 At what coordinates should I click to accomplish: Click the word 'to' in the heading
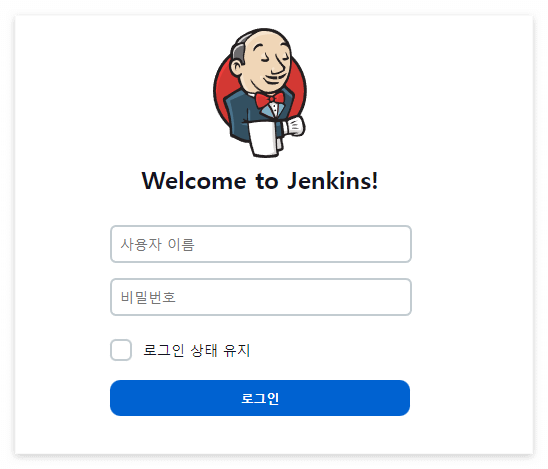click(267, 181)
